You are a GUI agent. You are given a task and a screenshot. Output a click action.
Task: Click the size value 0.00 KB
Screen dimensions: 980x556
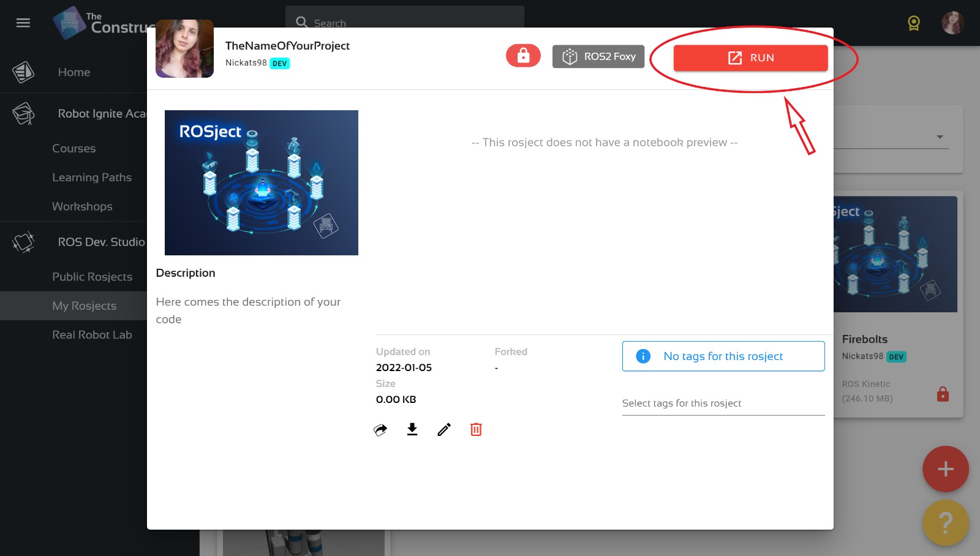396,399
